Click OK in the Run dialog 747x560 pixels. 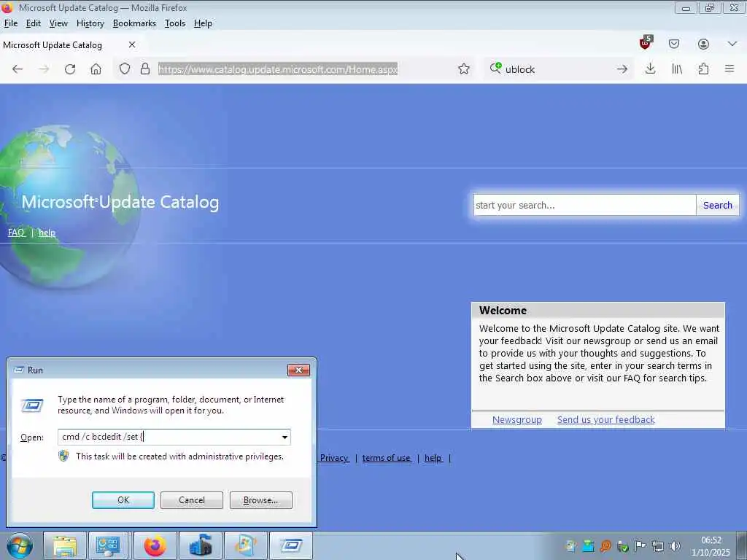pyautogui.click(x=123, y=500)
